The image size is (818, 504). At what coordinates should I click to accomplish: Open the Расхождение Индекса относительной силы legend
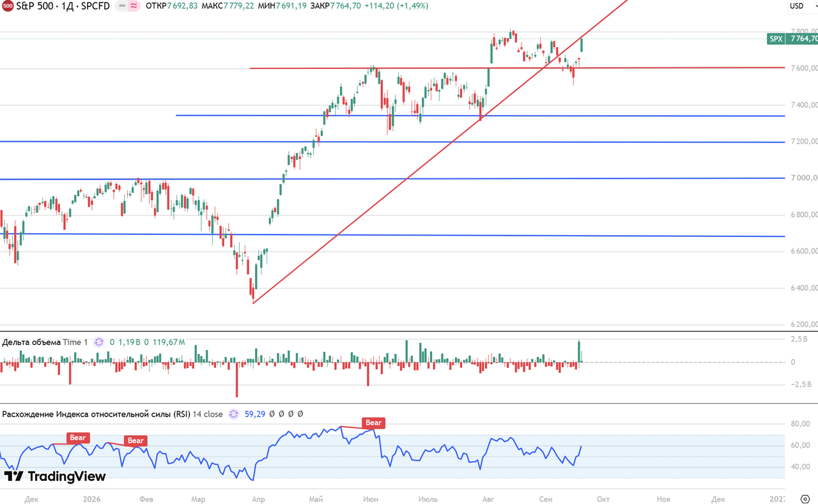pos(112,414)
